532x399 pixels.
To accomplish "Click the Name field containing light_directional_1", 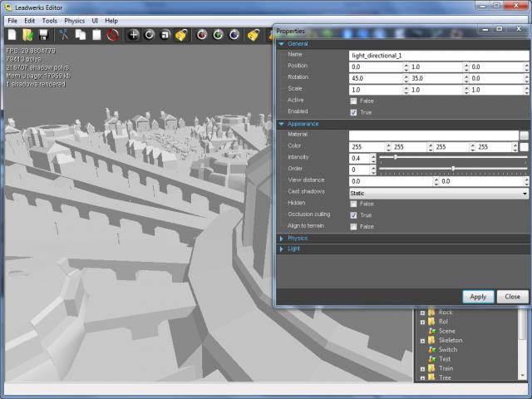I will 438,55.
